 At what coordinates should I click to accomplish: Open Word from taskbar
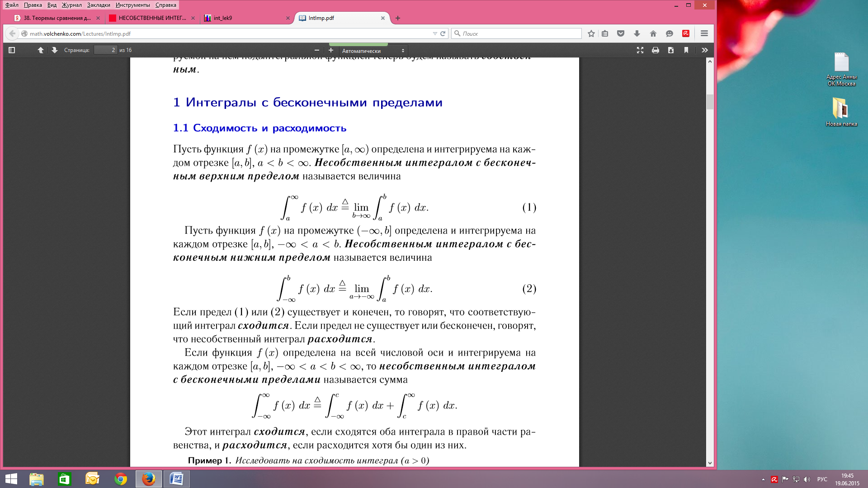coord(176,479)
